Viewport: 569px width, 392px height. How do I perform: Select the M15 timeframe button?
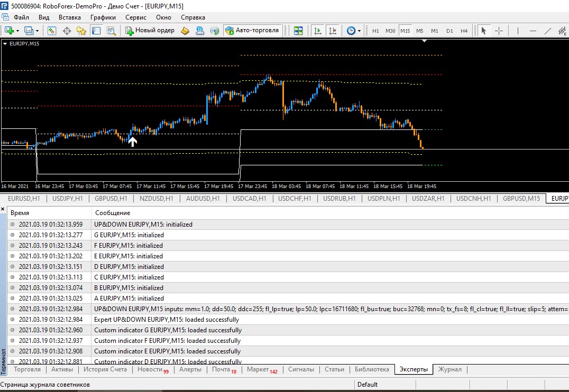coord(405,31)
